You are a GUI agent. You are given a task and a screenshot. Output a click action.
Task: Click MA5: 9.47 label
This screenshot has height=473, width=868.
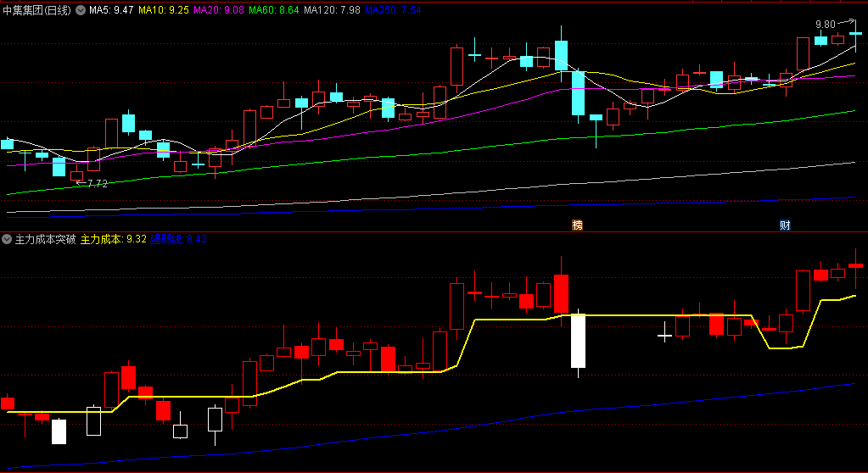coord(111,10)
